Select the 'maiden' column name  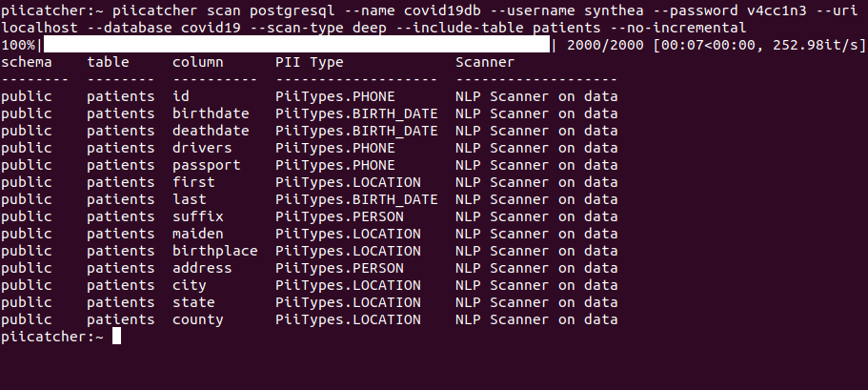pos(198,234)
